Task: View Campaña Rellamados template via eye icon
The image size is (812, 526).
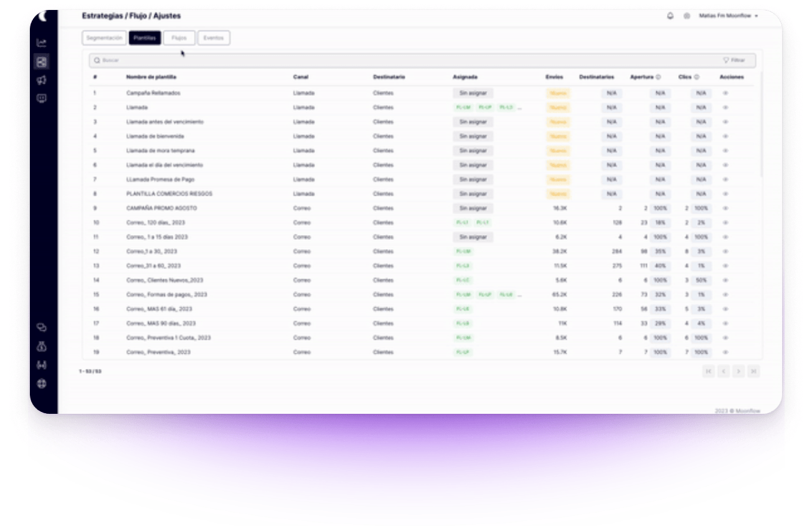Action: pyautogui.click(x=725, y=93)
